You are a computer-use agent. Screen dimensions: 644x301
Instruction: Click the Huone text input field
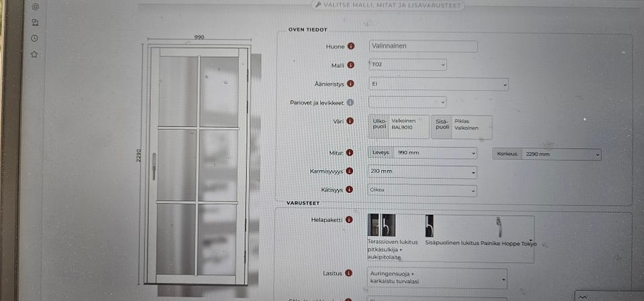point(423,46)
